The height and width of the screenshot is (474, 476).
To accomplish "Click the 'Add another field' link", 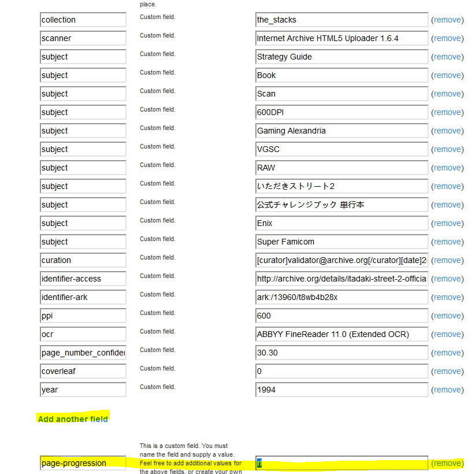I will tap(73, 419).
